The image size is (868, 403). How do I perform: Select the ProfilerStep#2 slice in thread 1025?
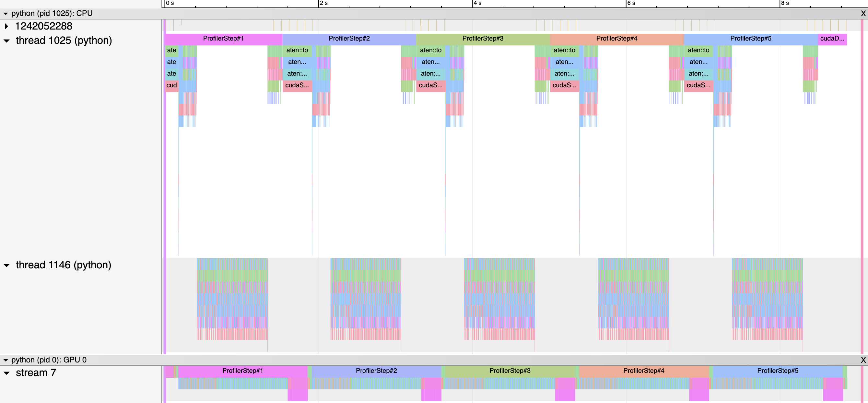(349, 38)
